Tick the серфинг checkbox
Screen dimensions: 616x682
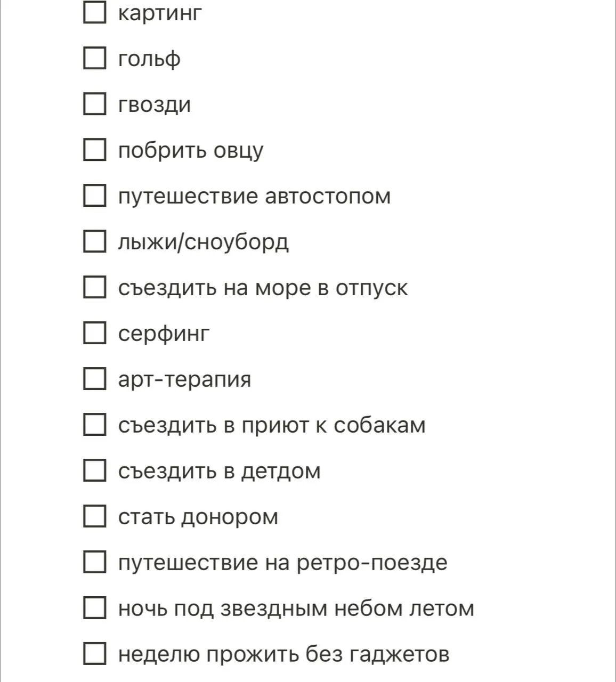coord(95,333)
